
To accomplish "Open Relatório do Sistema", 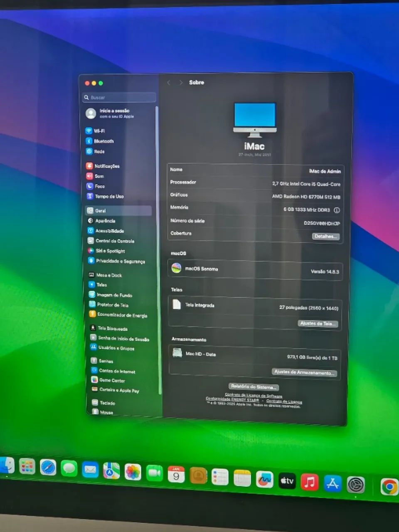I will [x=254, y=386].
